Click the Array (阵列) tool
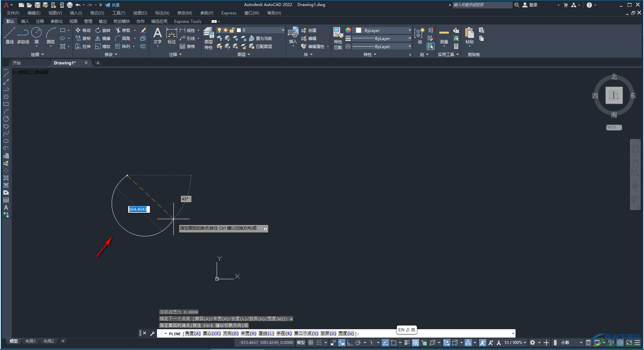Viewport: 644px width, 350px height. coord(123,46)
